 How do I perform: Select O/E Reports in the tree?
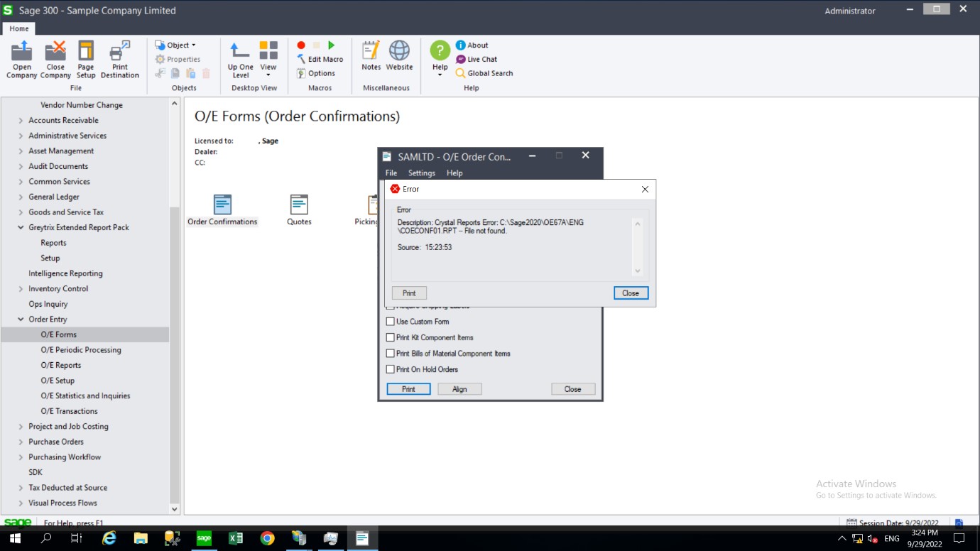61,365
